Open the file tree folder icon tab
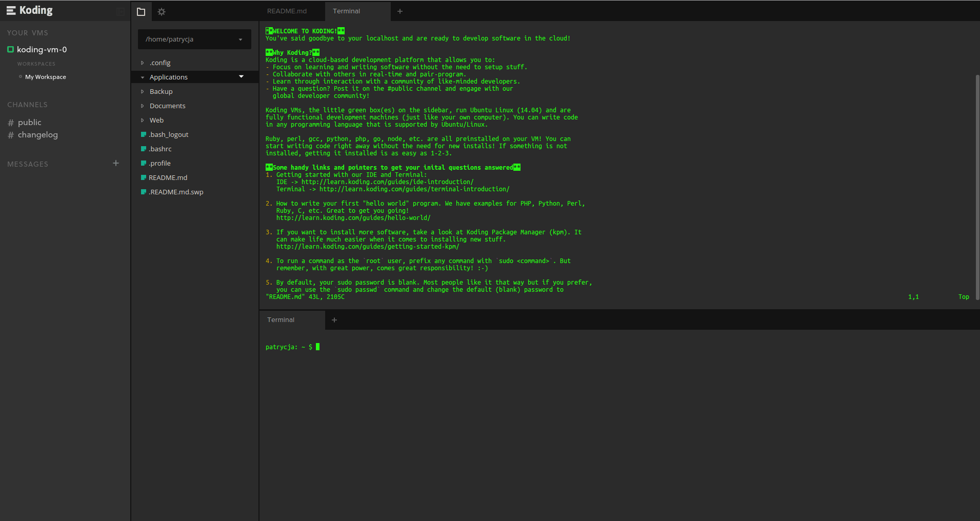 coord(141,11)
